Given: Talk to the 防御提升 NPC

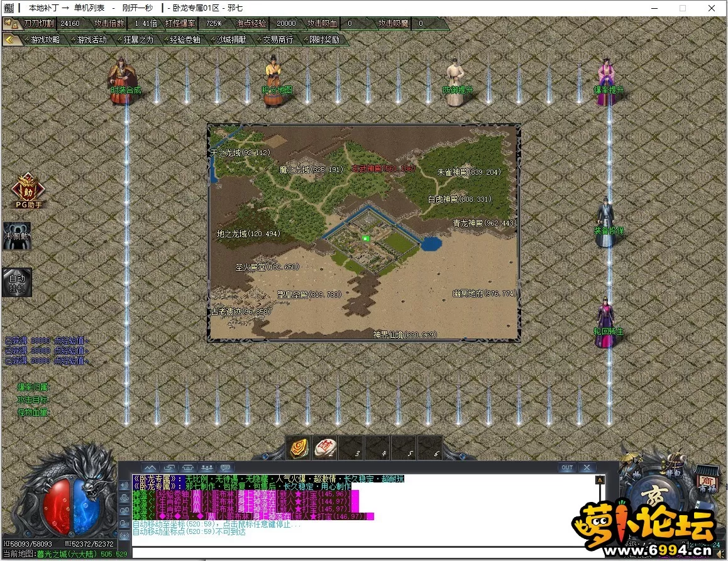Looking at the screenshot, I should [456, 81].
